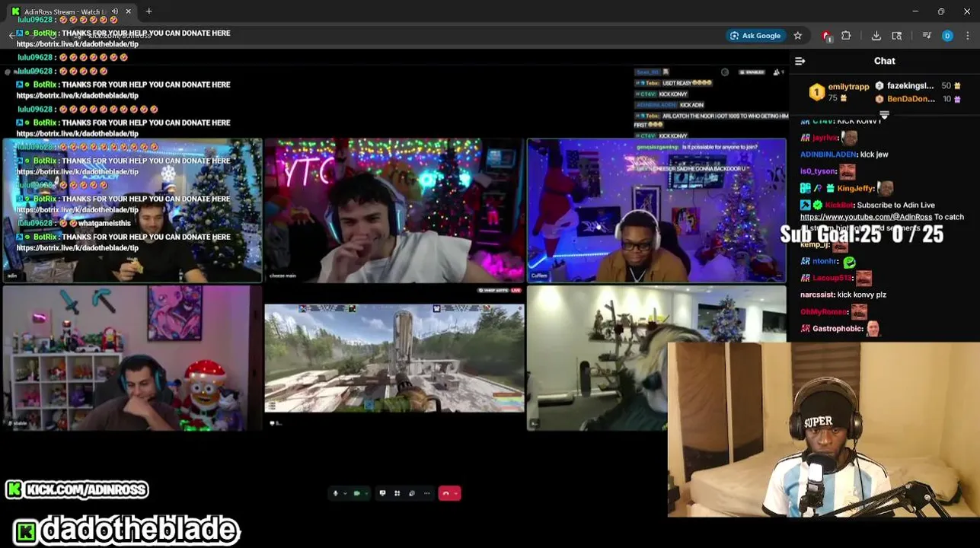Image resolution: width=980 pixels, height=548 pixels.
Task: Click is0_tyson username in chat
Action: [819, 171]
